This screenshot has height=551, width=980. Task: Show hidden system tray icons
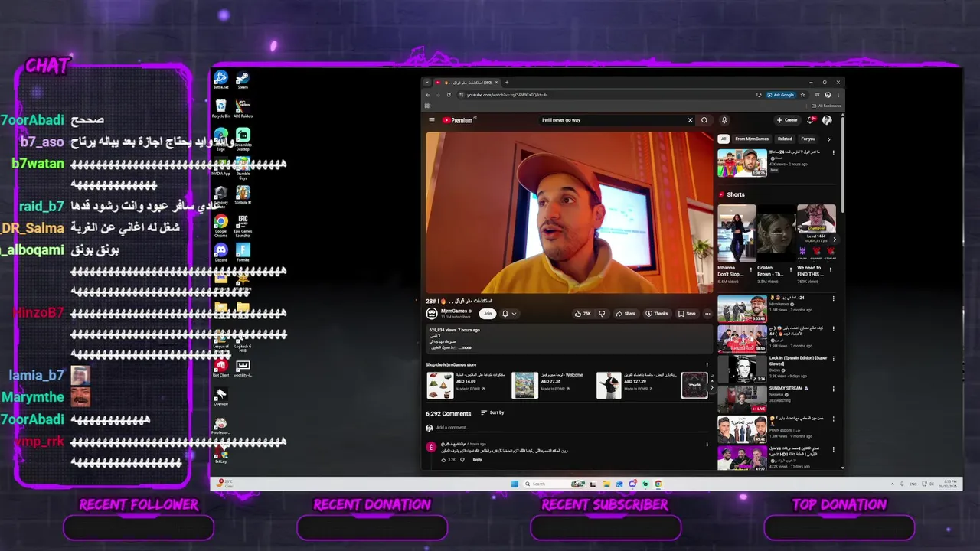click(893, 484)
